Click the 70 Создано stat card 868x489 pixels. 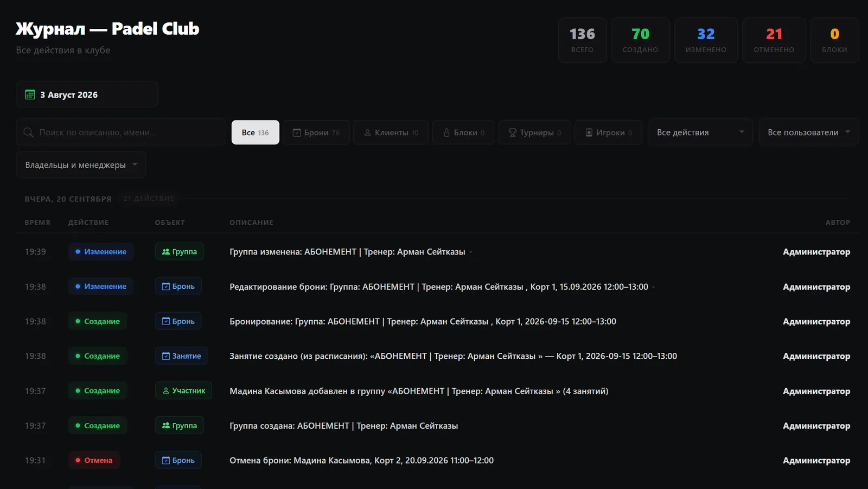[x=641, y=40]
